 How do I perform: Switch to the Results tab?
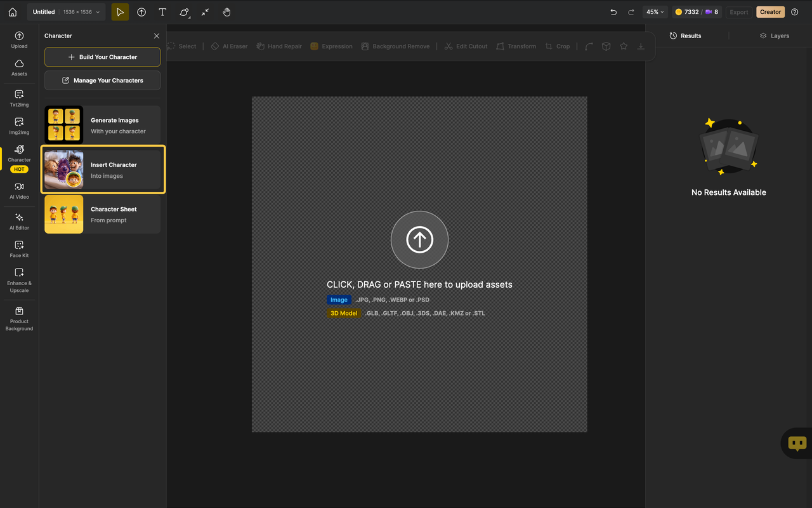[x=685, y=36]
